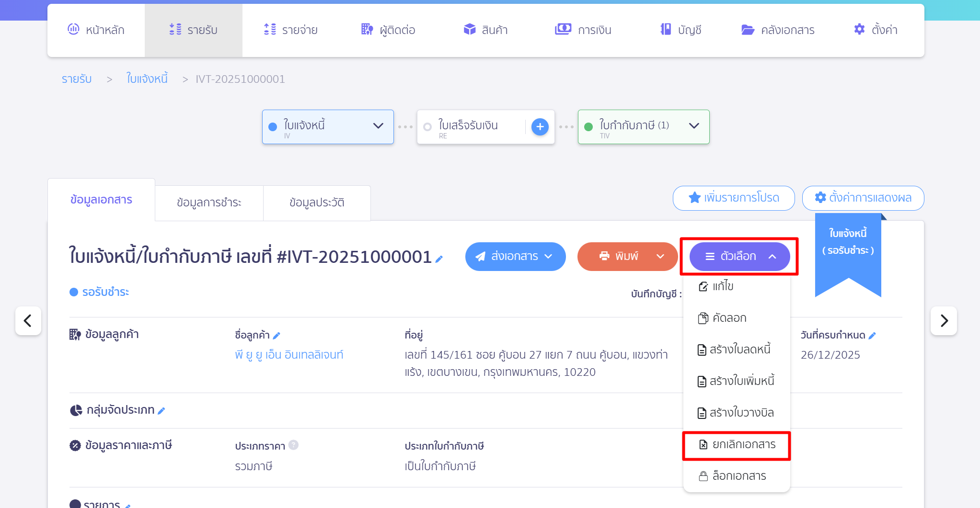Switch to the ข้อมูลการชำระ tab

click(209, 203)
